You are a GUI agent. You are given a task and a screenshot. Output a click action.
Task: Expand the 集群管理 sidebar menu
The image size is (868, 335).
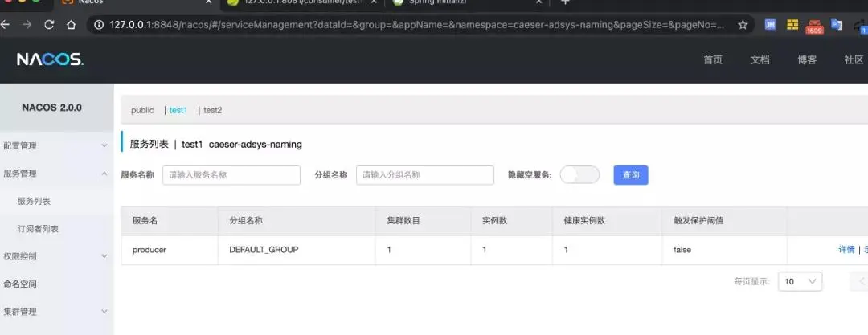(x=56, y=312)
